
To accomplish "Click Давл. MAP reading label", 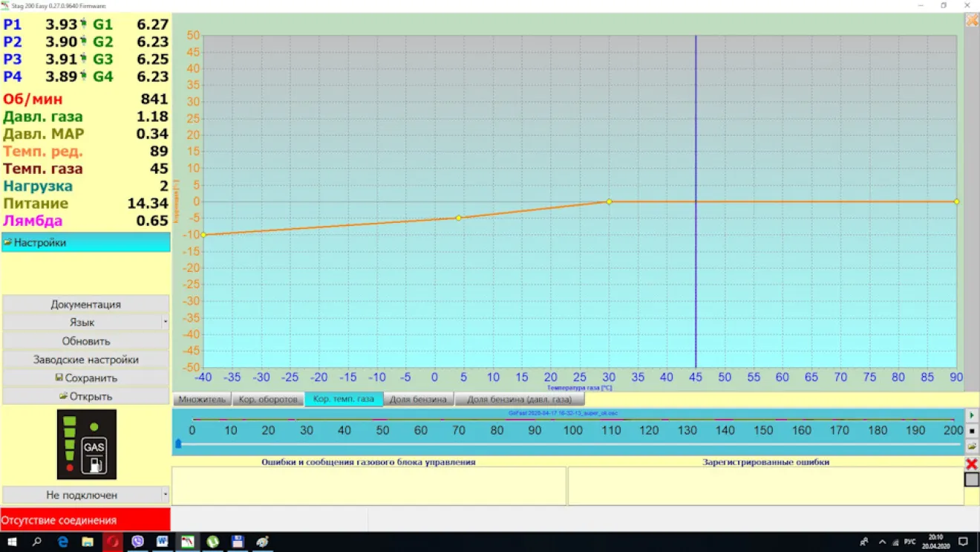I will (43, 134).
